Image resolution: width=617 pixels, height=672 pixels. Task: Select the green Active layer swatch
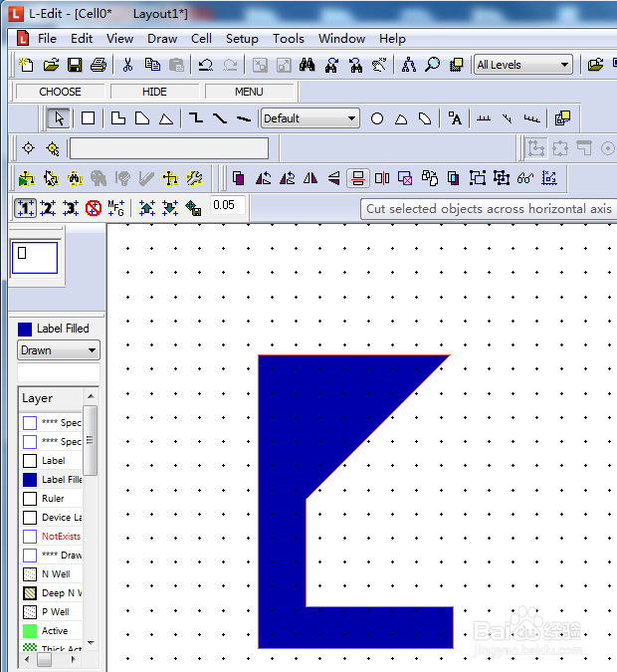(30, 631)
